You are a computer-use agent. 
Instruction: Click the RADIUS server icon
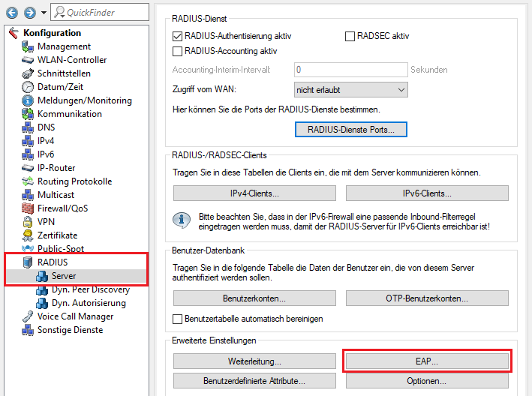pos(28,262)
